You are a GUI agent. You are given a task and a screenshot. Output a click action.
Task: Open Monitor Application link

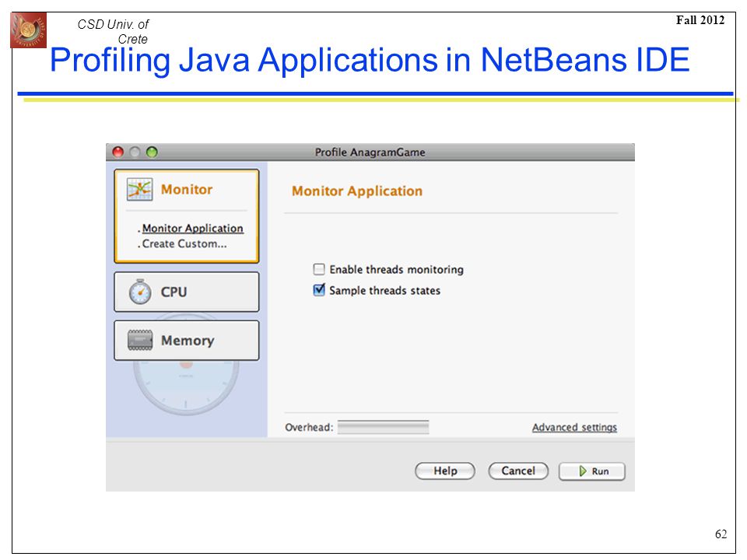193,229
